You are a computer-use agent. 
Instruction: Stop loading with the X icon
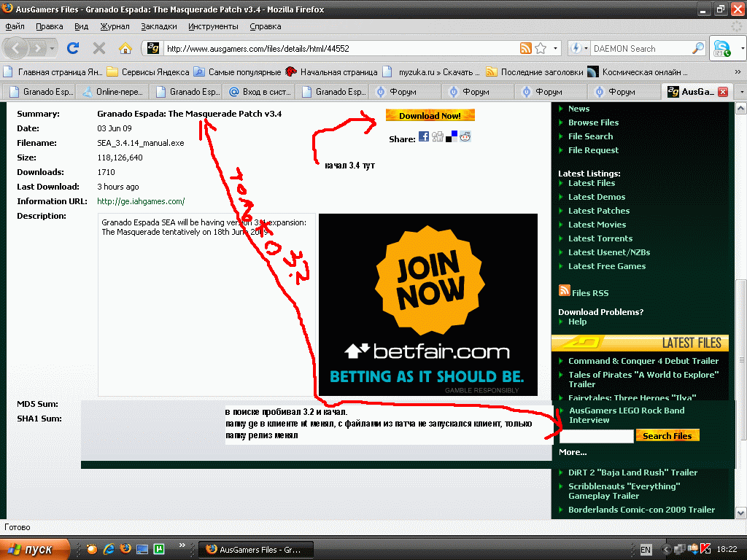pos(99,48)
